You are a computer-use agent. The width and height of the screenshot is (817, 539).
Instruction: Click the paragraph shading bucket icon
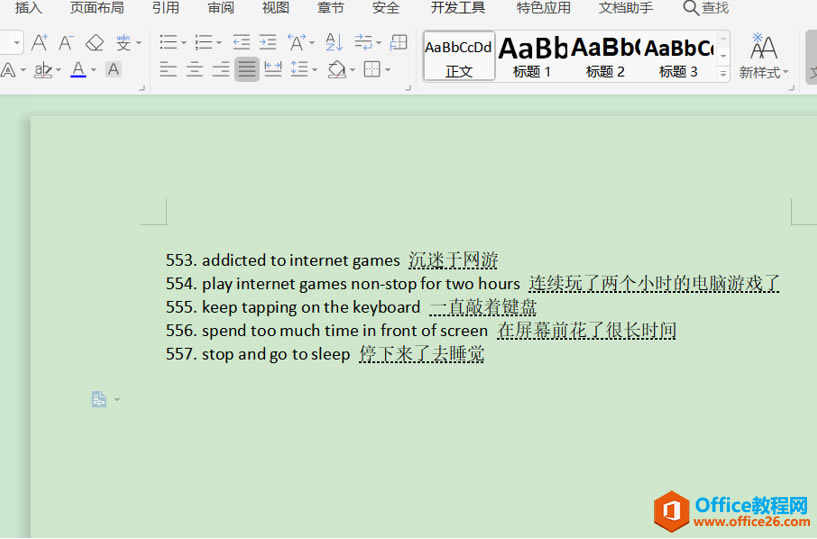[337, 69]
